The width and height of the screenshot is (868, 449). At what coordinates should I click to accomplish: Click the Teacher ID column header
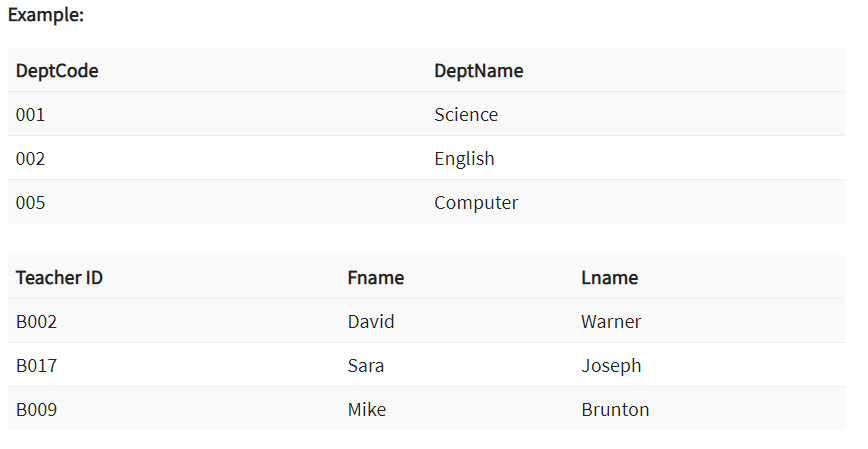(x=59, y=278)
